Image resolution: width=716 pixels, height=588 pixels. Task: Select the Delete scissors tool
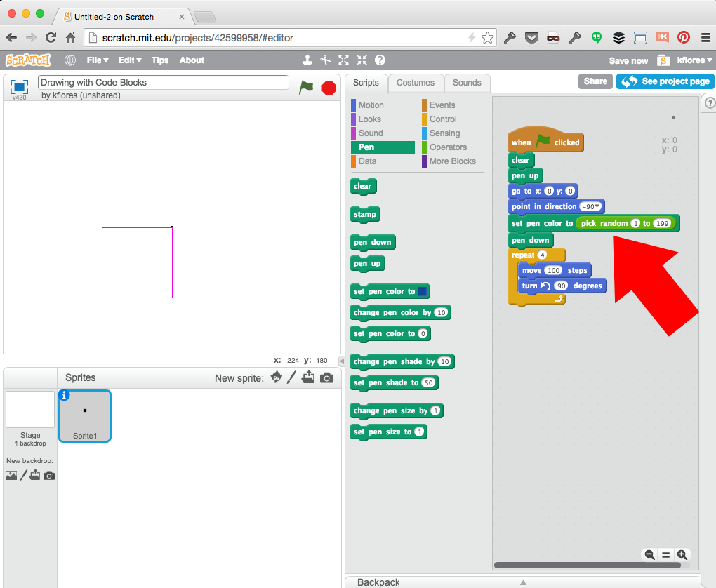[x=325, y=60]
